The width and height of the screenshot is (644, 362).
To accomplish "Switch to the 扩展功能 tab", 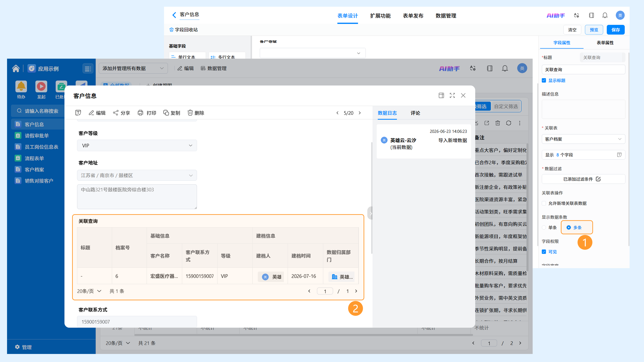I will 380,16.
